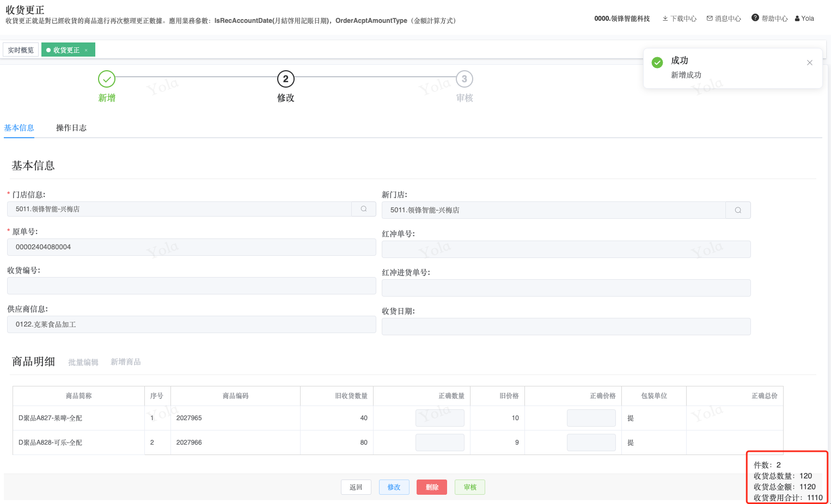Click the 新门店 search magnifier icon
831x504 pixels.
738,210
